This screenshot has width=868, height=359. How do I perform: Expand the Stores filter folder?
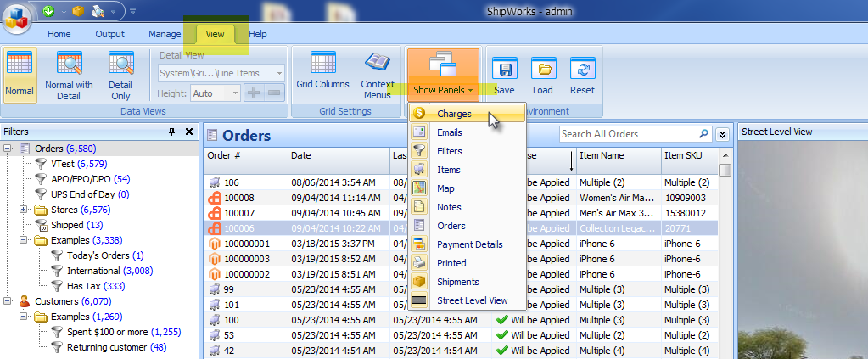pos(23,210)
